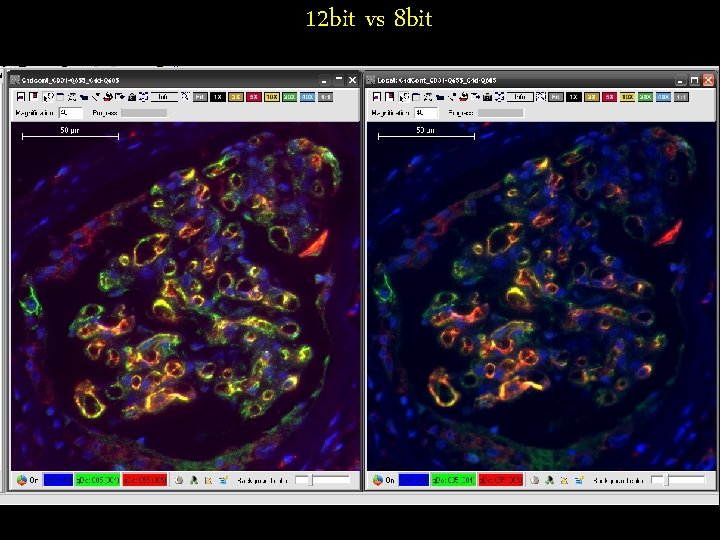Click the blue settings icon in left bottom bar
This screenshot has height=540, width=720.
223,480
